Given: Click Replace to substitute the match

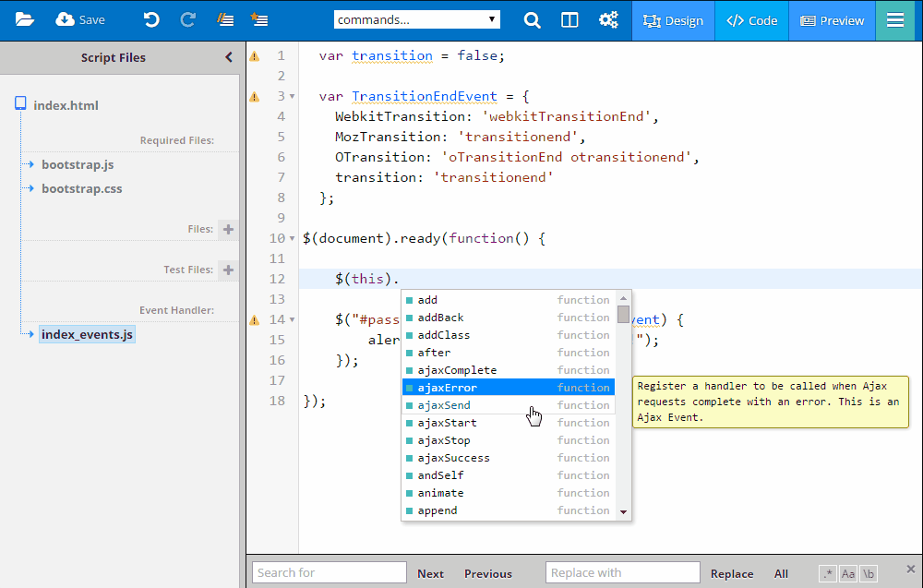Looking at the screenshot, I should (732, 573).
